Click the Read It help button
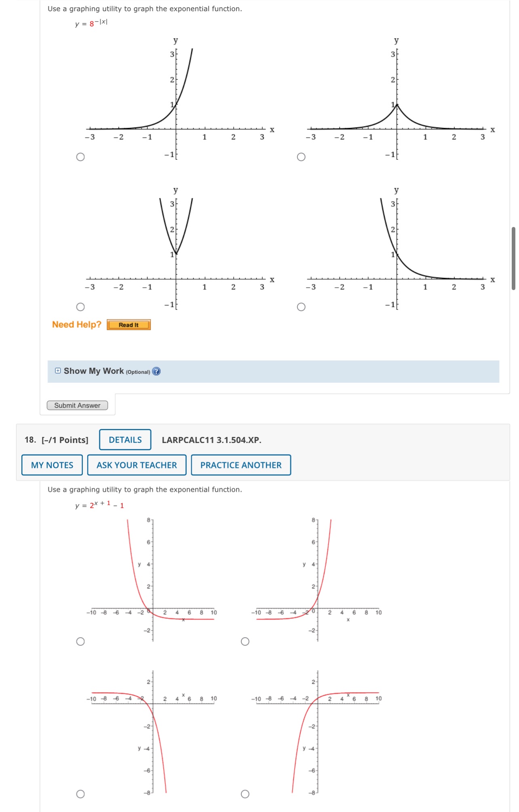 [x=129, y=325]
